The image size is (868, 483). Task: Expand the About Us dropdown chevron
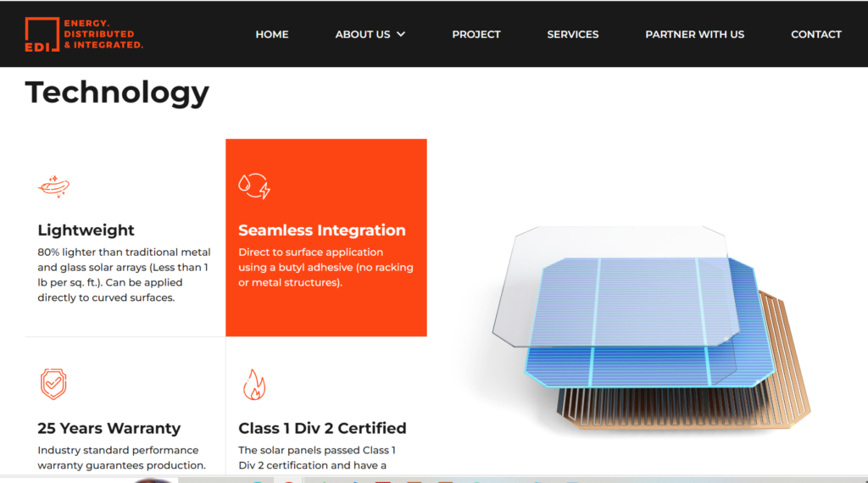pos(401,34)
